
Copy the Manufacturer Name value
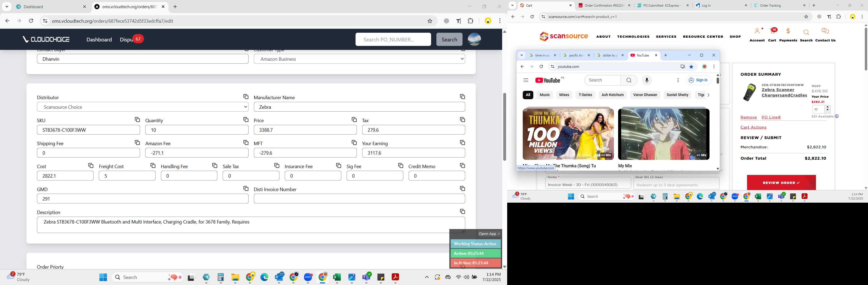(x=462, y=97)
